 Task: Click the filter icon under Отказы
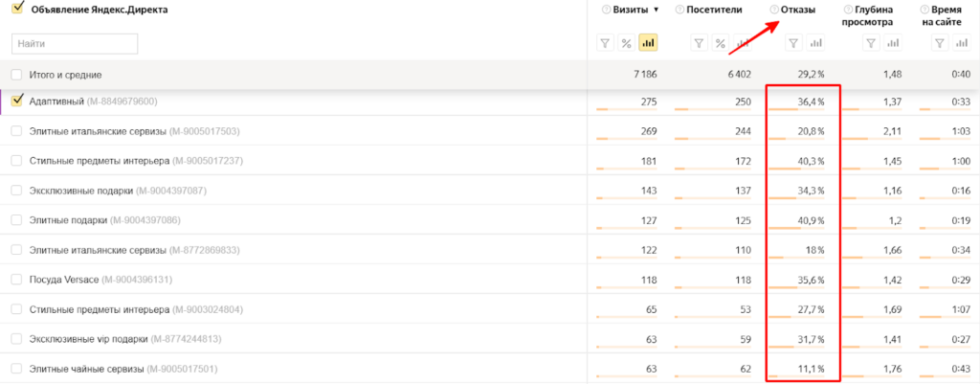click(792, 43)
